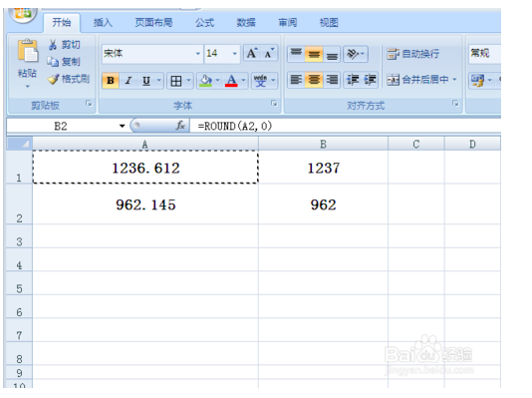The height and width of the screenshot is (398, 532).
Task: Align text to vertical middle
Action: [x=314, y=54]
